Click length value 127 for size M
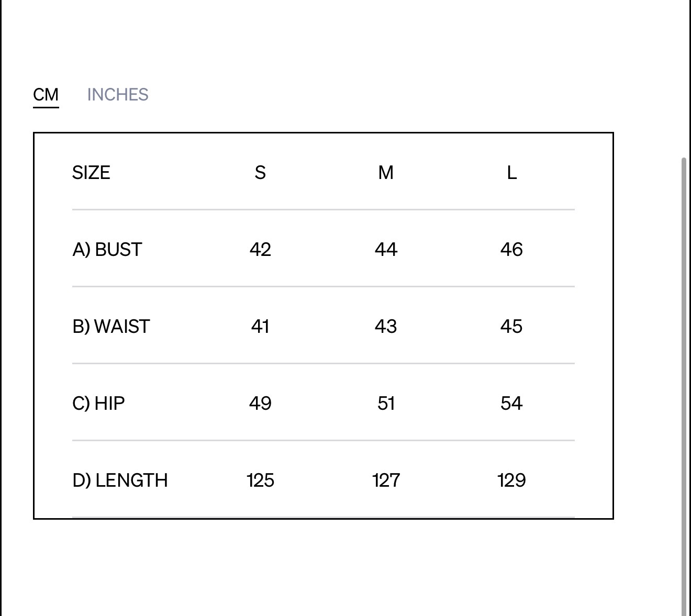This screenshot has height=616, width=691. pos(386,480)
